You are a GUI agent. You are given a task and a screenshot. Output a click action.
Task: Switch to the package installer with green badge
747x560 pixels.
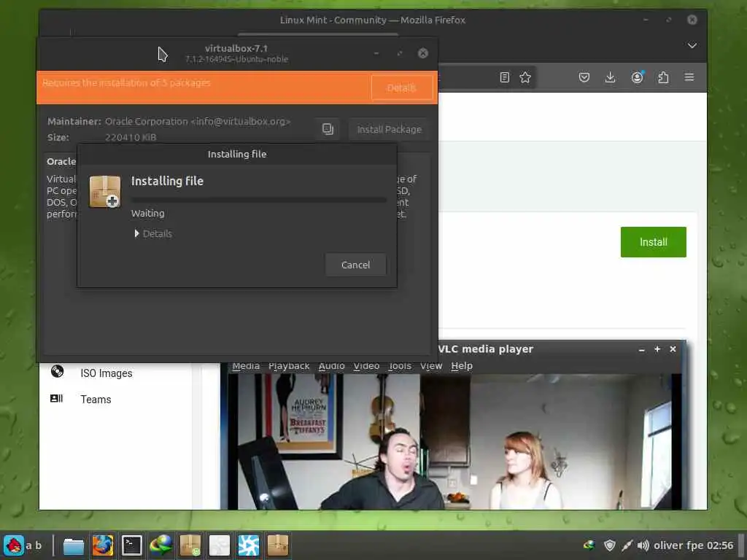click(190, 545)
